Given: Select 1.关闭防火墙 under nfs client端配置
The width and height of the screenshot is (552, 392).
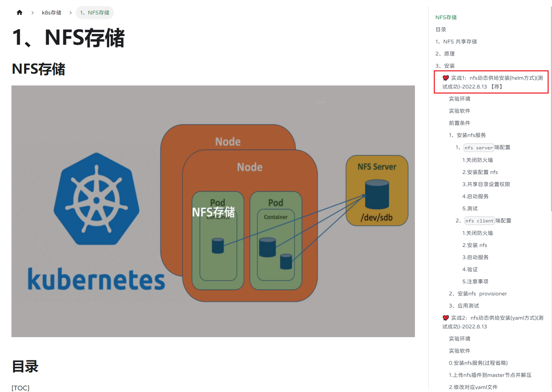Looking at the screenshot, I should (x=478, y=233).
